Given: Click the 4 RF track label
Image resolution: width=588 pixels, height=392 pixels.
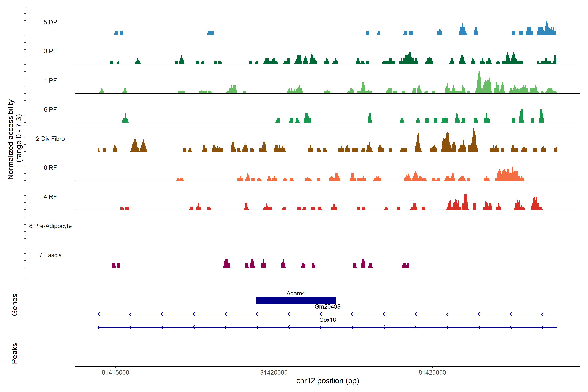Looking at the screenshot, I should 50,197.
